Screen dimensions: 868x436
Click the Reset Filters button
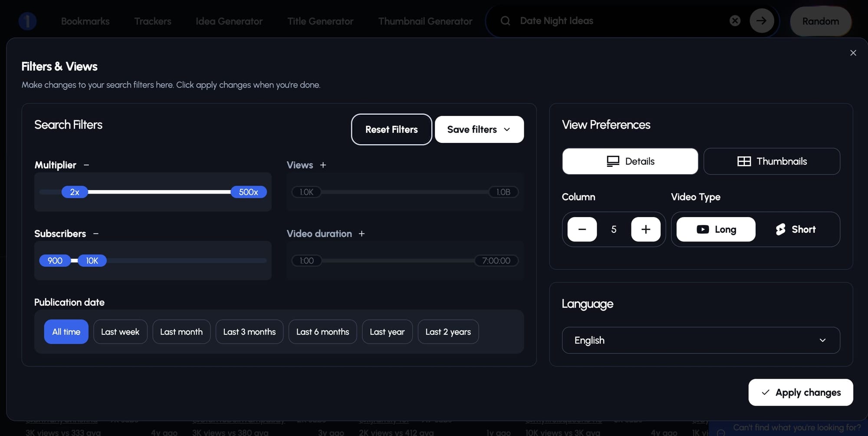pos(391,129)
